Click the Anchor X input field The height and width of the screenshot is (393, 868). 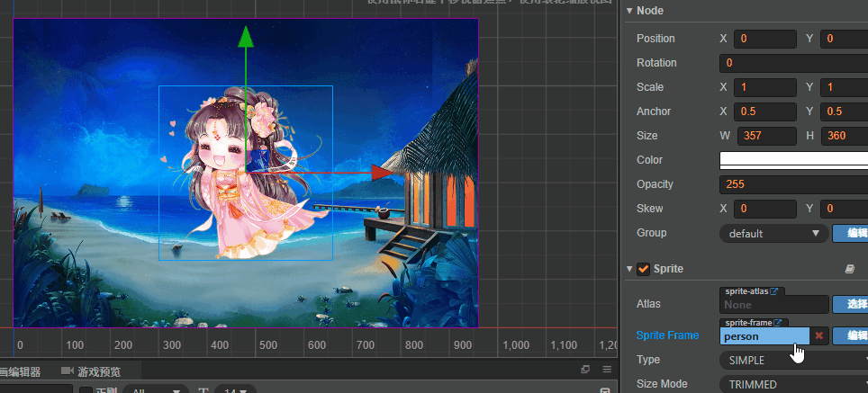(x=765, y=112)
